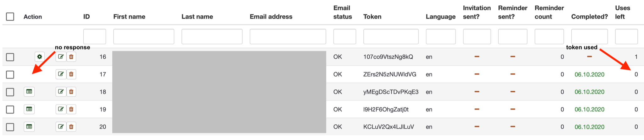644x140 pixels.
Task: Sort by Email address column header
Action: coord(271,17)
